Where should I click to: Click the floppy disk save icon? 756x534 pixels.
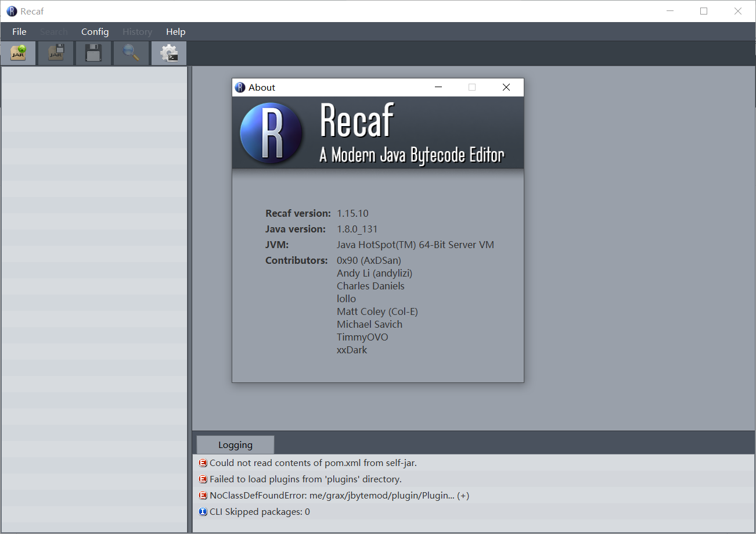(x=93, y=53)
